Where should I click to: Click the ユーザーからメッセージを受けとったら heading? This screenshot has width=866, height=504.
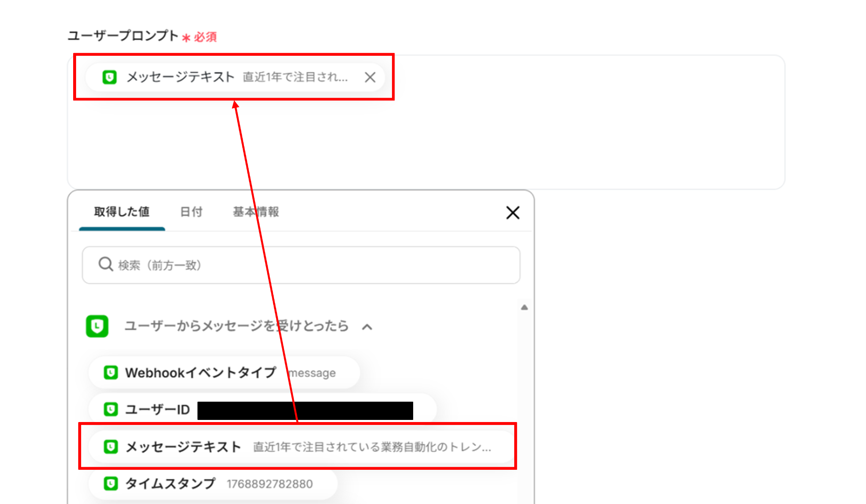(x=236, y=326)
